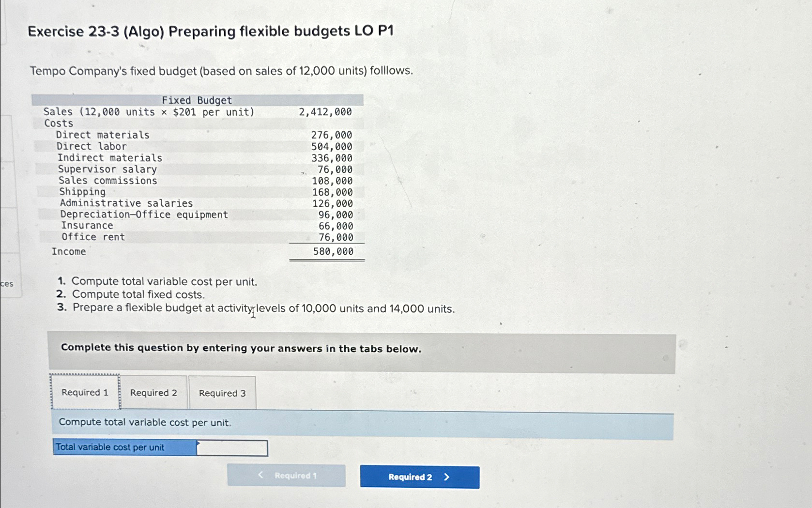Click the Shipping value 168,000
Screen dimensions: 812x508
[x=332, y=192]
